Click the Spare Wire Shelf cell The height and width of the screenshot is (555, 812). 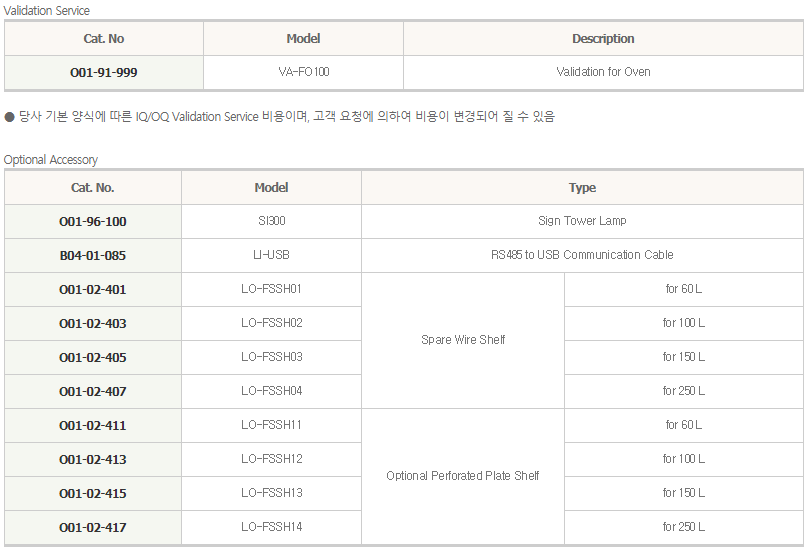[x=463, y=340]
